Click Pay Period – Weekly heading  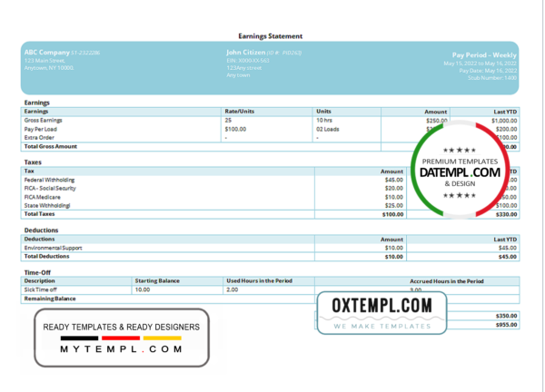[x=484, y=54]
